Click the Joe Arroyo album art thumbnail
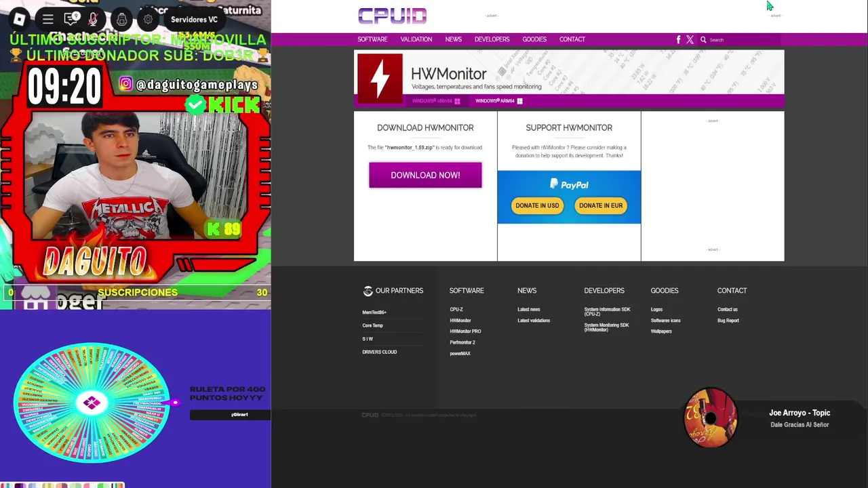 [x=710, y=418]
